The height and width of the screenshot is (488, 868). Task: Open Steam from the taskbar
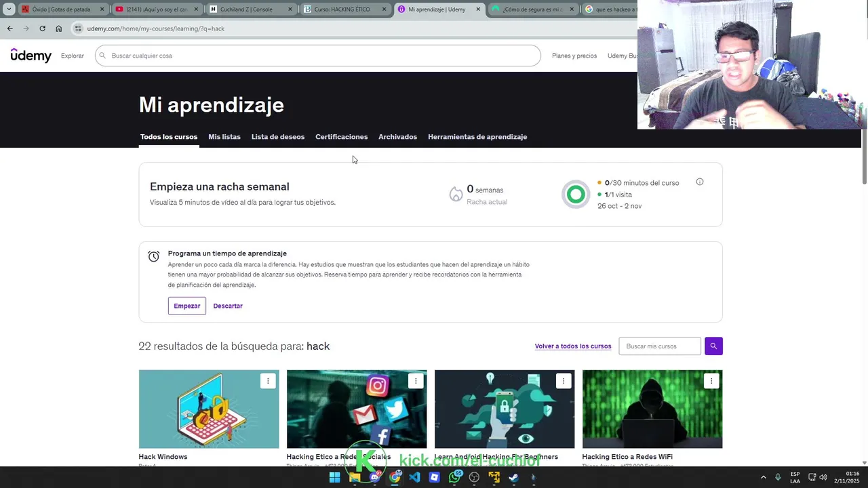pyautogui.click(x=513, y=477)
